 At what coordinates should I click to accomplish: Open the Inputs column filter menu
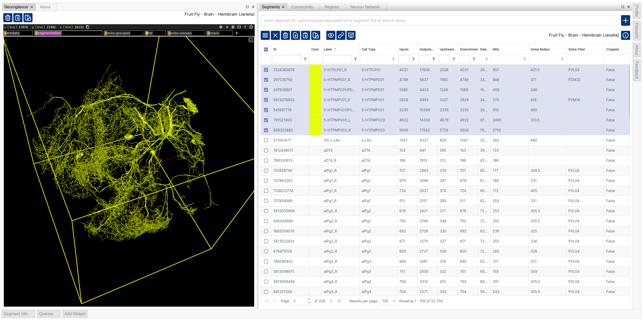point(414,59)
